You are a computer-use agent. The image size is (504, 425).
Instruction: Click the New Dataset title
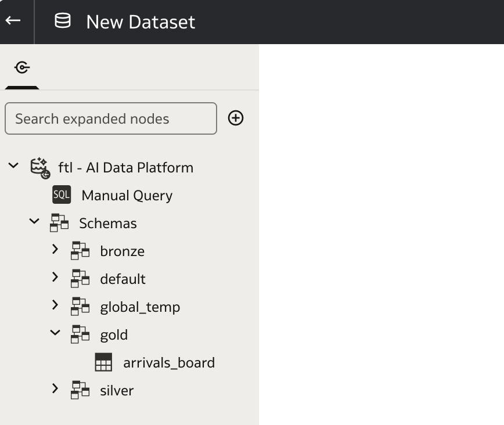tap(141, 22)
